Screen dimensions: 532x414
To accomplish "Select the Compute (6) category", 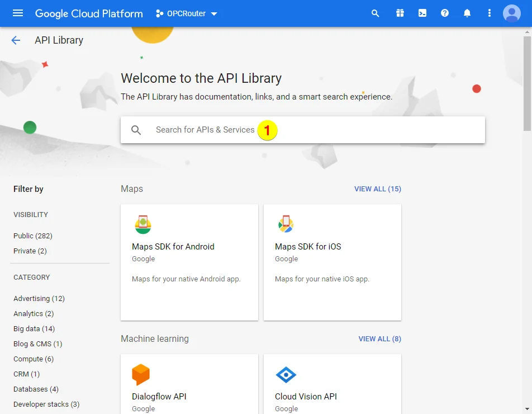I will tap(34, 359).
